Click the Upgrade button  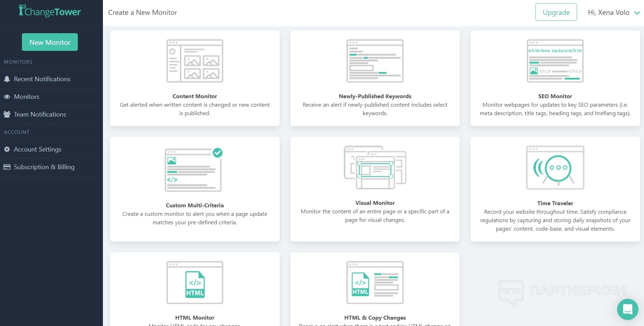point(556,12)
